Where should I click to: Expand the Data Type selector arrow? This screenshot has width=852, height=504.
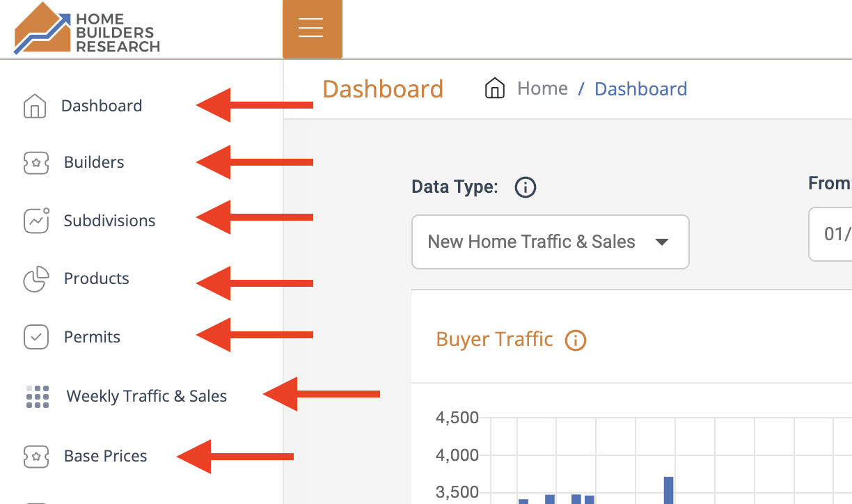661,242
